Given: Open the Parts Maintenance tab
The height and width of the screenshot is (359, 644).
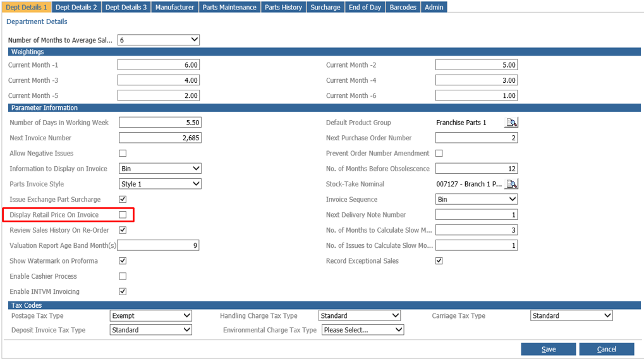Looking at the screenshot, I should (229, 7).
